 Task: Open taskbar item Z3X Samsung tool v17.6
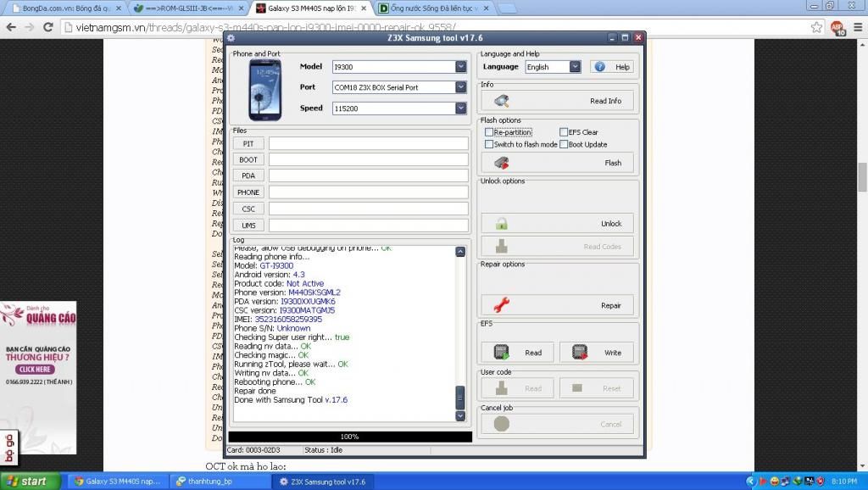323,482
